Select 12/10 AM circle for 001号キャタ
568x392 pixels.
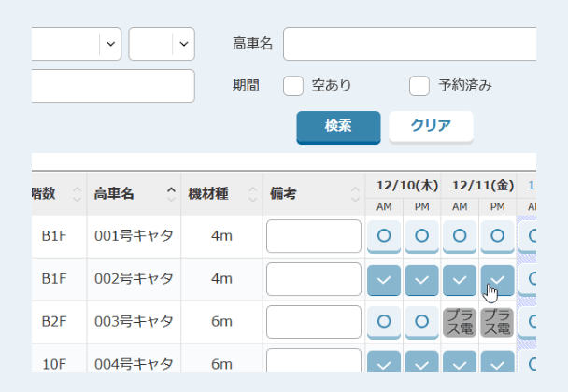(384, 236)
